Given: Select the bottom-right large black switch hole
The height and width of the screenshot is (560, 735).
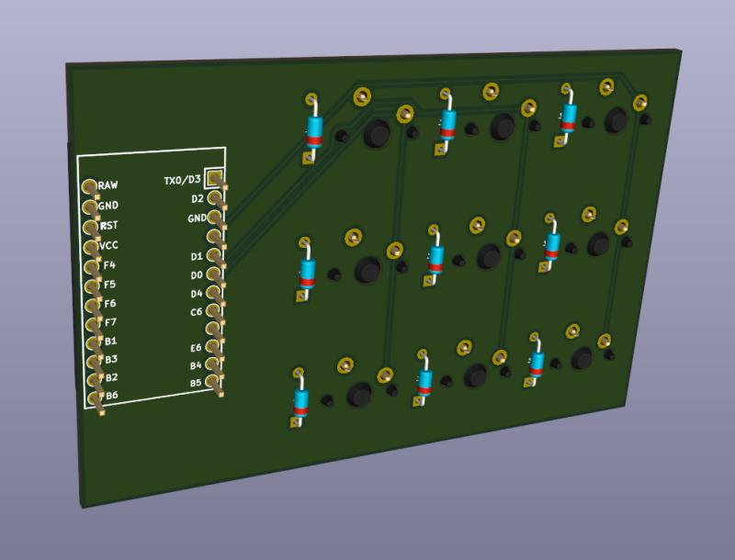Looking at the screenshot, I should tap(581, 359).
